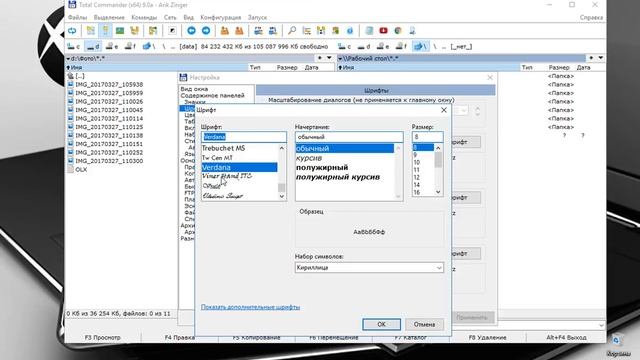This screenshot has width=640, height=360.
Task: Select Вид окна in settings tree
Action: (x=194, y=89)
